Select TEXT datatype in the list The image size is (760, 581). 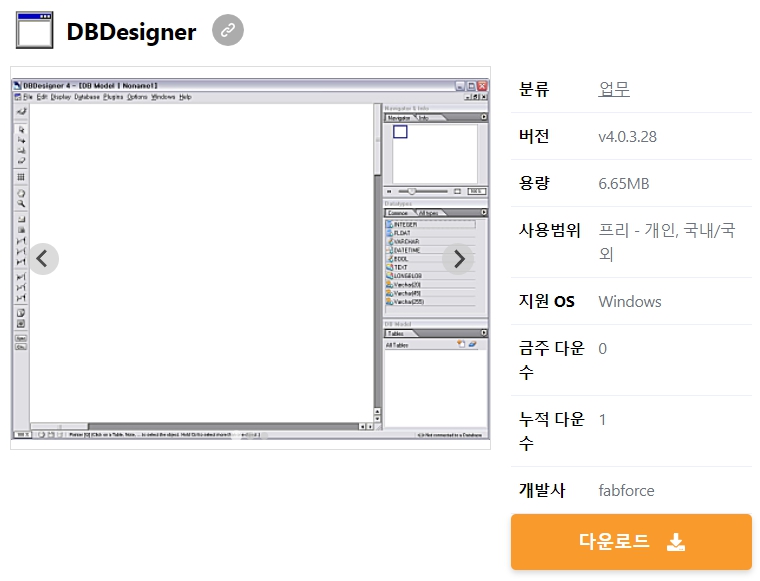point(430,267)
